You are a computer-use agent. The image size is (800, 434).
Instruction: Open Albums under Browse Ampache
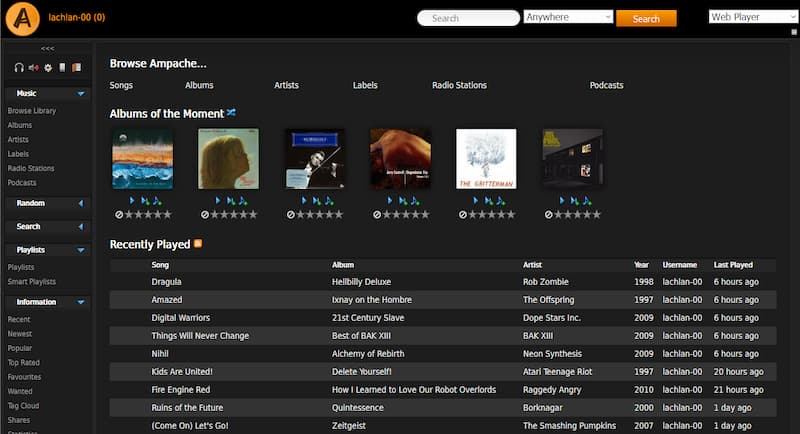(199, 85)
